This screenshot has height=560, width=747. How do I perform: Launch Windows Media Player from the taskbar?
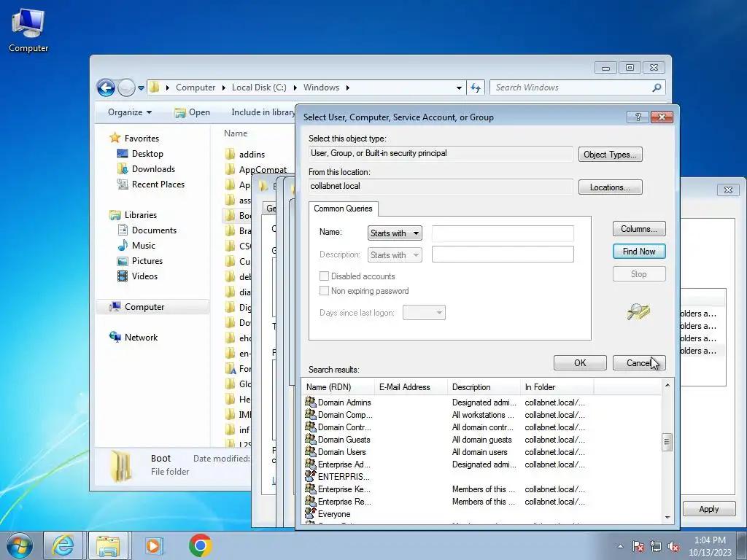click(x=153, y=545)
